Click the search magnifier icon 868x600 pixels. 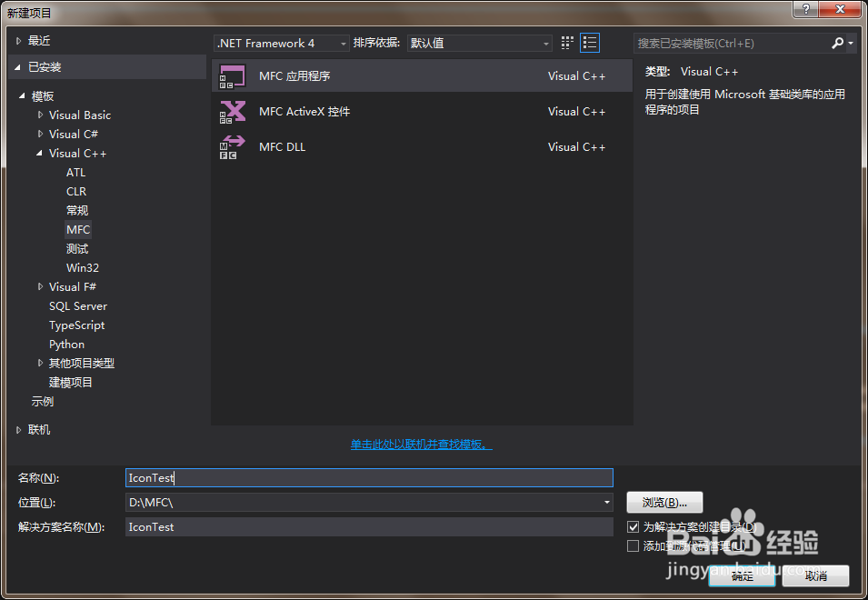coord(838,43)
